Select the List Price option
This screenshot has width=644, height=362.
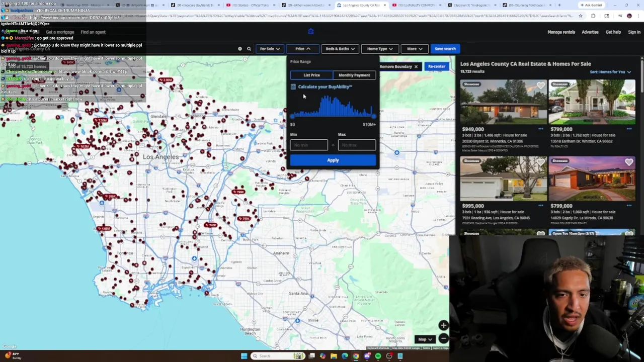tap(311, 75)
